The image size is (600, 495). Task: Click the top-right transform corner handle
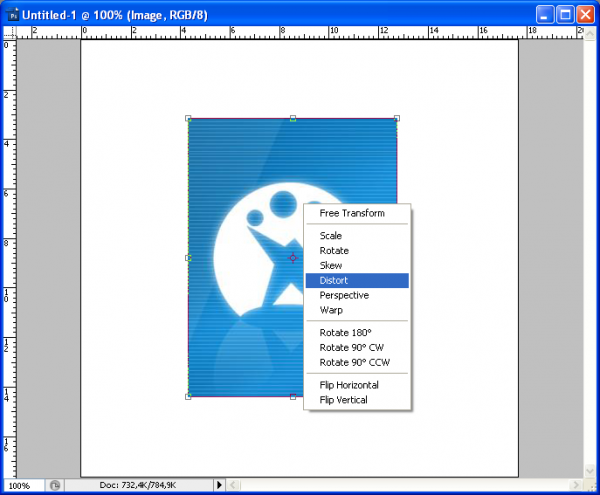click(397, 118)
